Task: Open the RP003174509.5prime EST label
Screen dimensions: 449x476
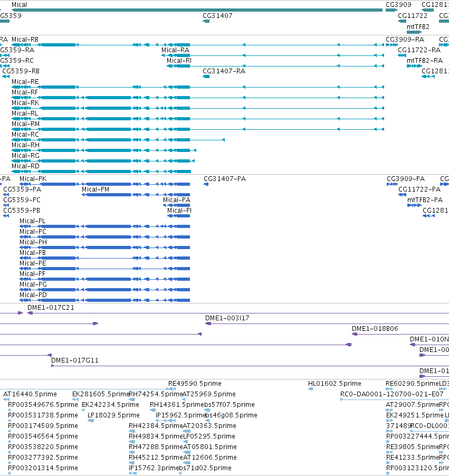Action: coord(43,426)
